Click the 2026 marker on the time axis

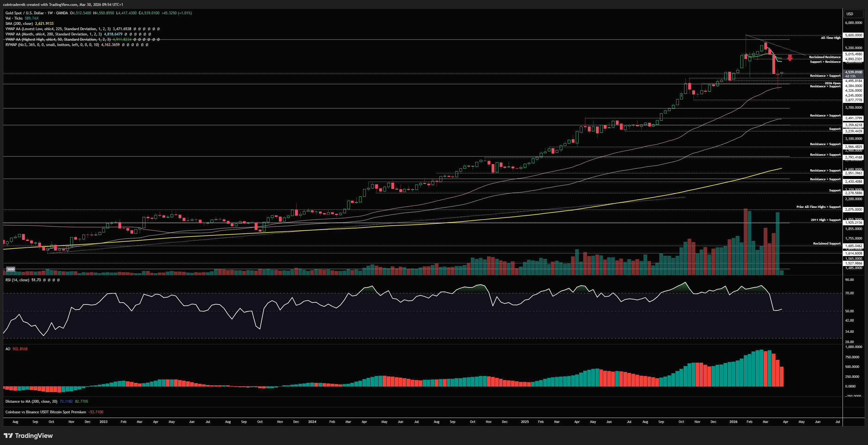(733, 422)
